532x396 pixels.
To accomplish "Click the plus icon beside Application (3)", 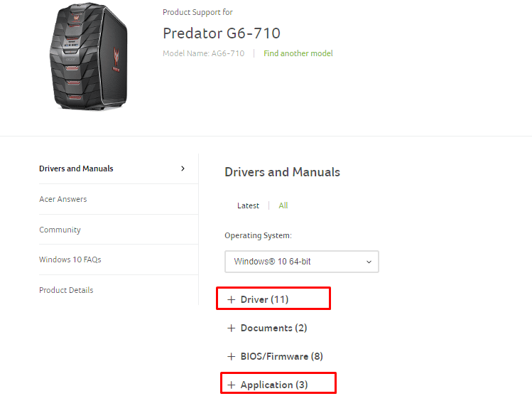I will (x=231, y=385).
